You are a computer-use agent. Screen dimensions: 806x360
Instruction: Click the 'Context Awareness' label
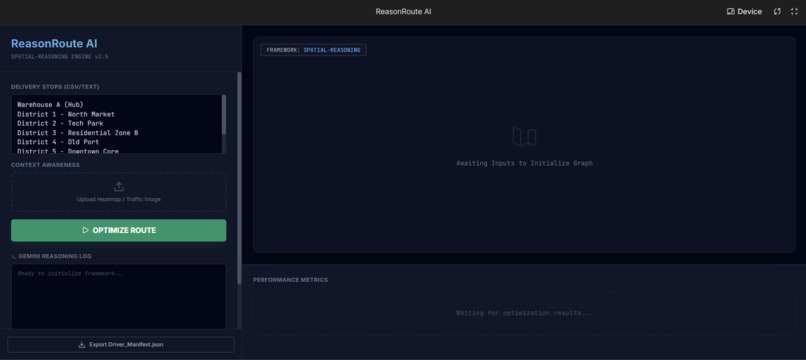click(45, 165)
